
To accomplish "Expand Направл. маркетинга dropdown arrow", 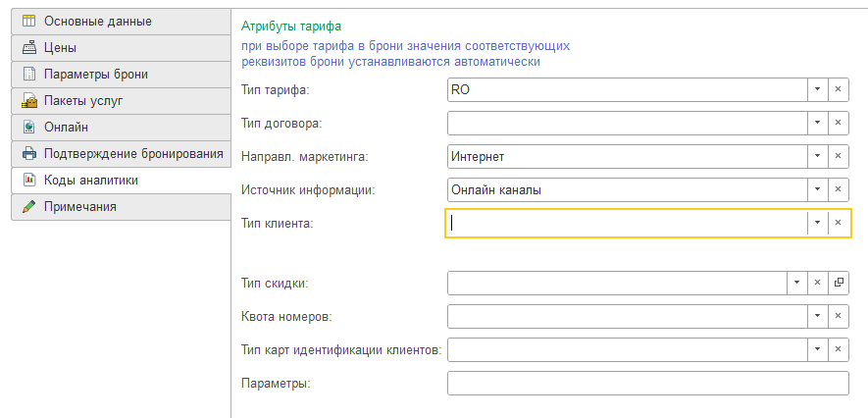I will tap(817, 157).
